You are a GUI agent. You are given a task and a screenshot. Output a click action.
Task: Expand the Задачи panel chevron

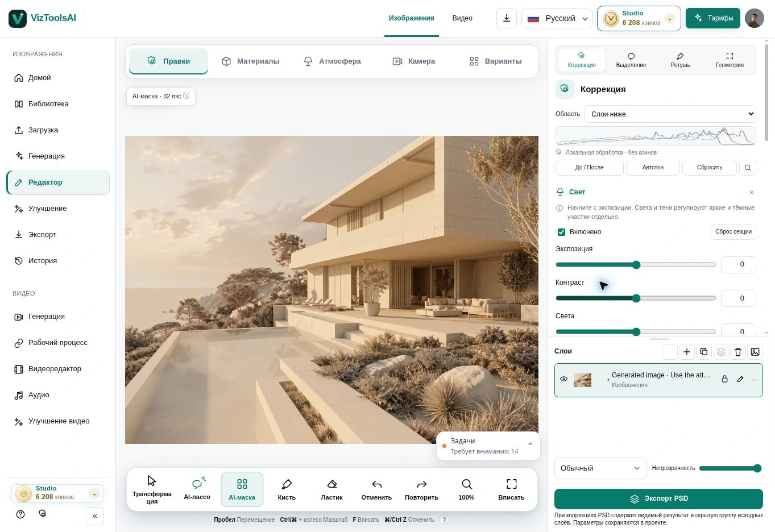point(530,444)
